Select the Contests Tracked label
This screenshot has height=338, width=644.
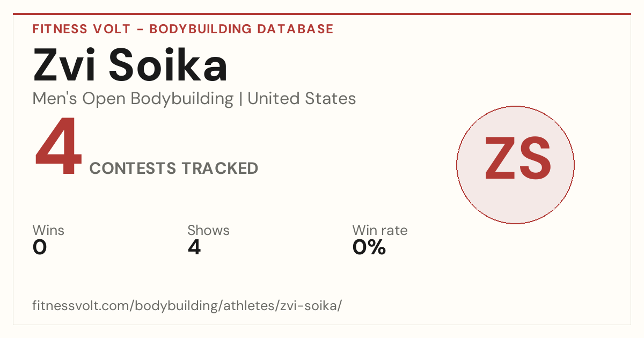point(174,168)
